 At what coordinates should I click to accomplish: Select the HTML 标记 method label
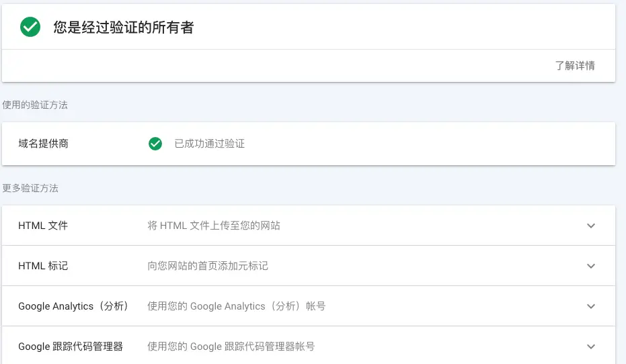pos(43,266)
